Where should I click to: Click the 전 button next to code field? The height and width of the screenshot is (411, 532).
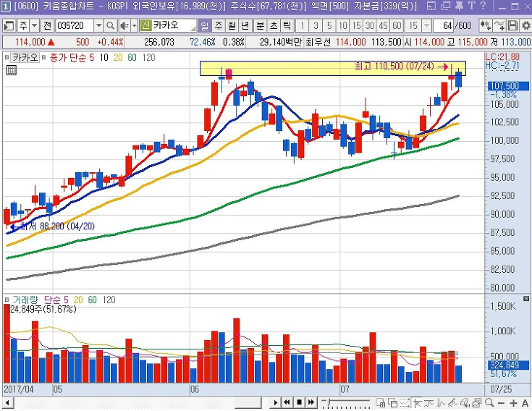tap(47, 25)
